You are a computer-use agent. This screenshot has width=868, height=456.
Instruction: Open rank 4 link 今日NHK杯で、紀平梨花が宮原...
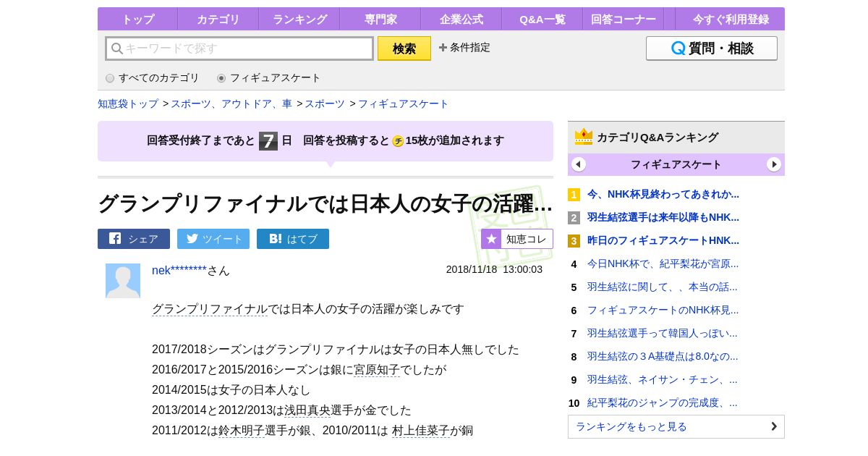pyautogui.click(x=663, y=263)
